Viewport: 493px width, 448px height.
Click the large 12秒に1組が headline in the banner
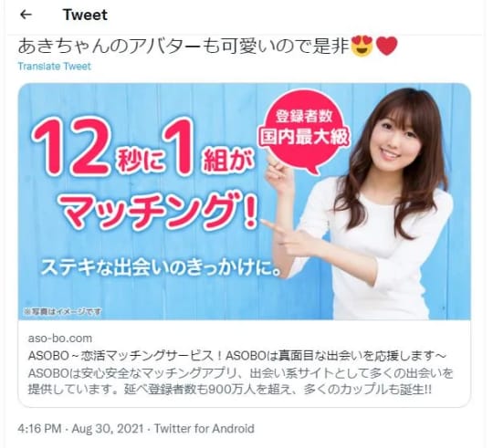[x=143, y=147]
